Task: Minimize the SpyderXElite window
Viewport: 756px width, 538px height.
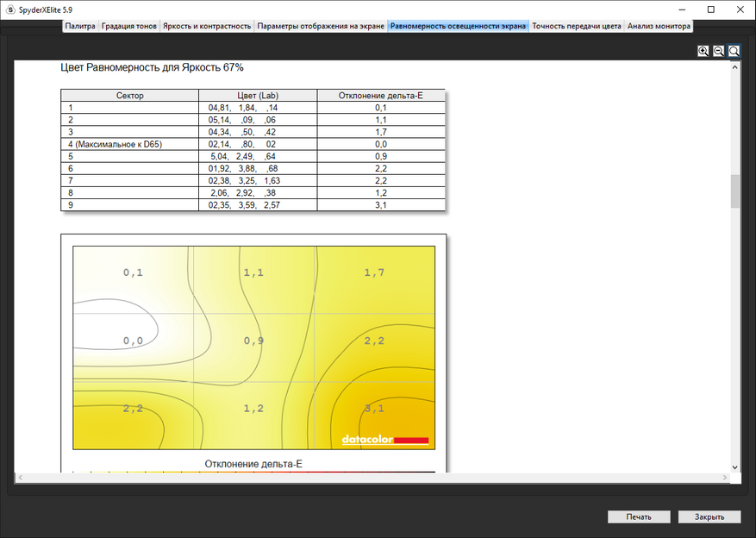Action: [x=682, y=9]
